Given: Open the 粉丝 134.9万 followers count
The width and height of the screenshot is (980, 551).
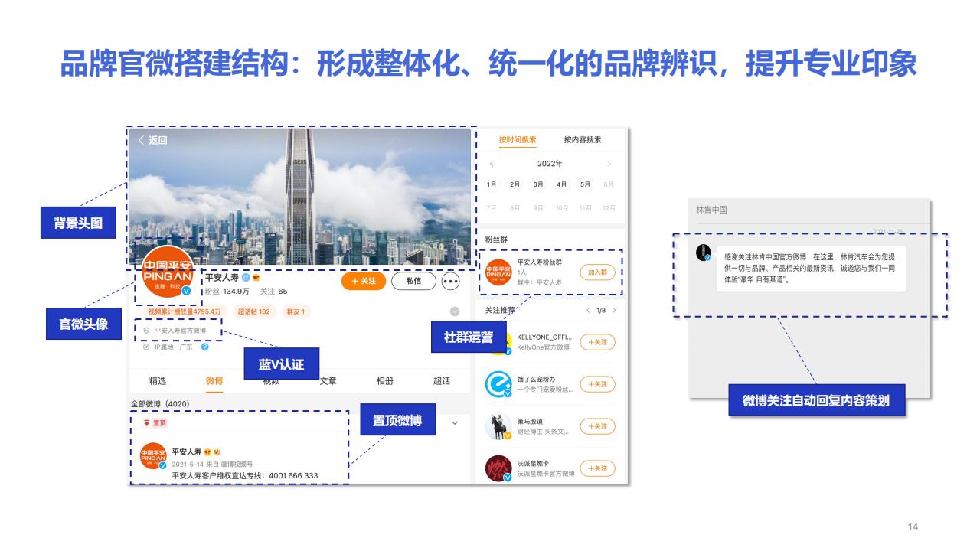Looking at the screenshot, I should click(x=228, y=292).
